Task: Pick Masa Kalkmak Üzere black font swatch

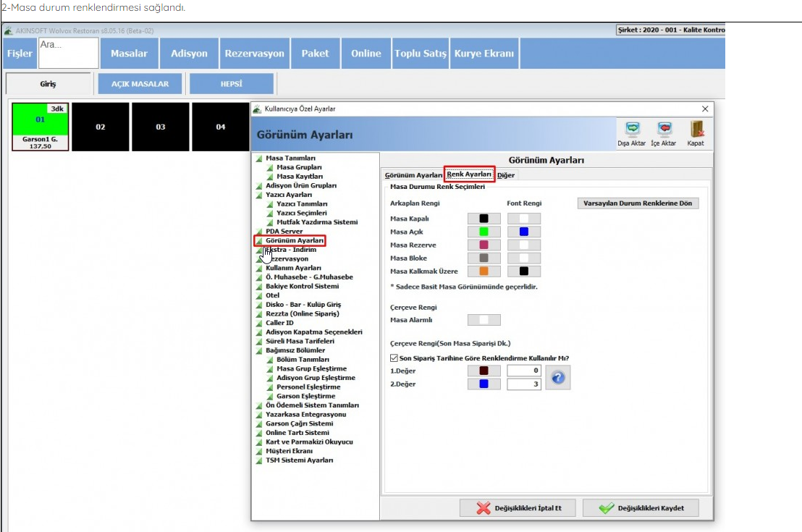Action: [524, 271]
